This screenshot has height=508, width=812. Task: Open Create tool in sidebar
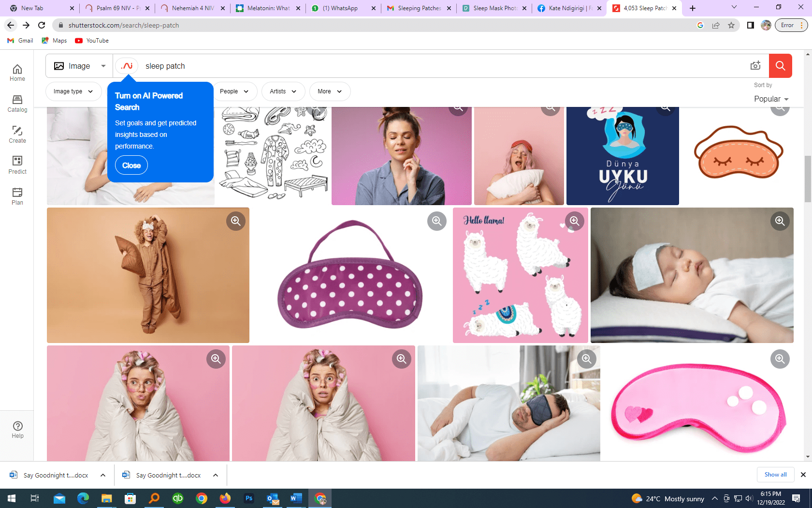pyautogui.click(x=17, y=134)
